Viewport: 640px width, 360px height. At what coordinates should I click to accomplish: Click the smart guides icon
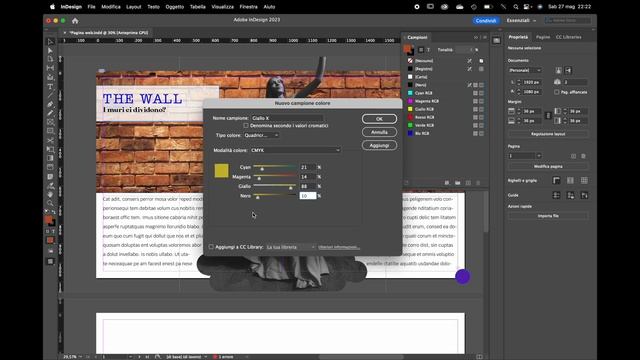(x=584, y=195)
